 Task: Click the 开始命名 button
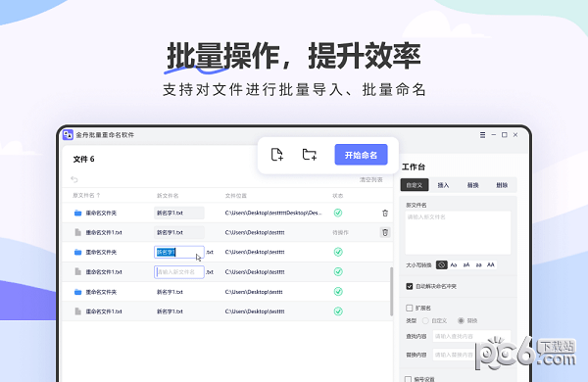coord(361,155)
